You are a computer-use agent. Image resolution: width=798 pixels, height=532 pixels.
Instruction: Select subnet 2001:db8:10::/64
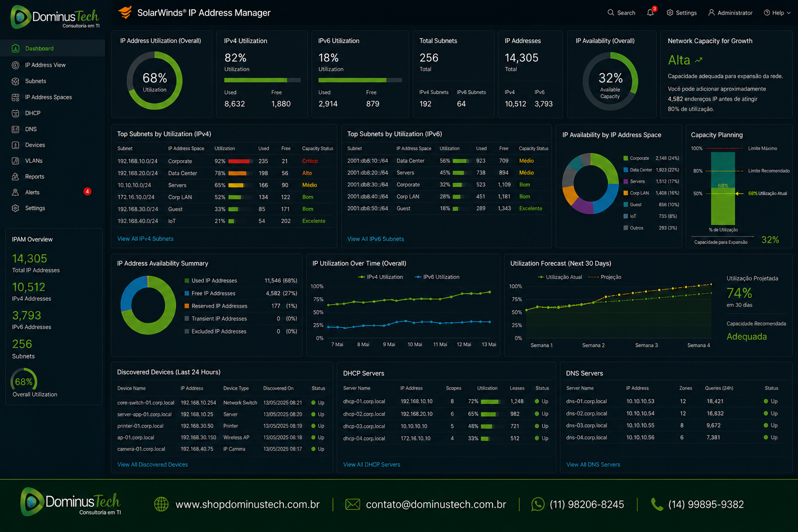point(368,161)
